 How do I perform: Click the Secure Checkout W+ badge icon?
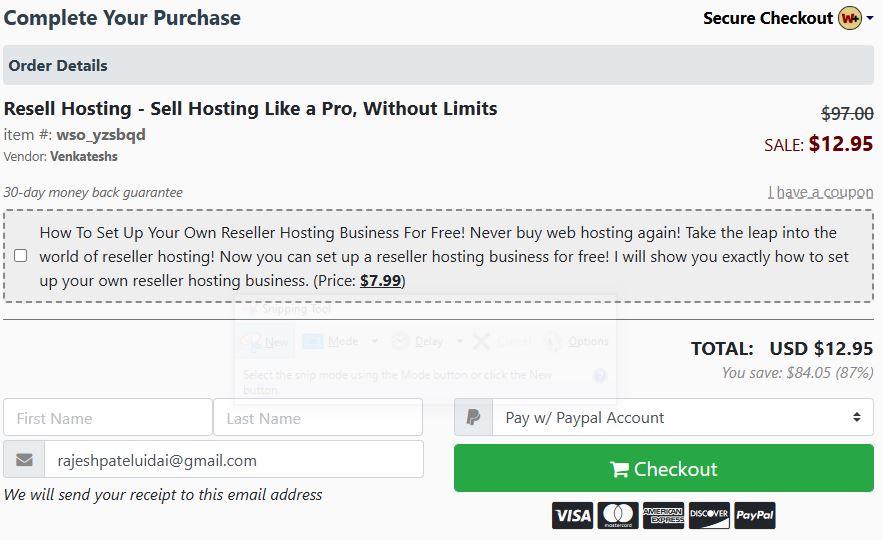pos(850,18)
